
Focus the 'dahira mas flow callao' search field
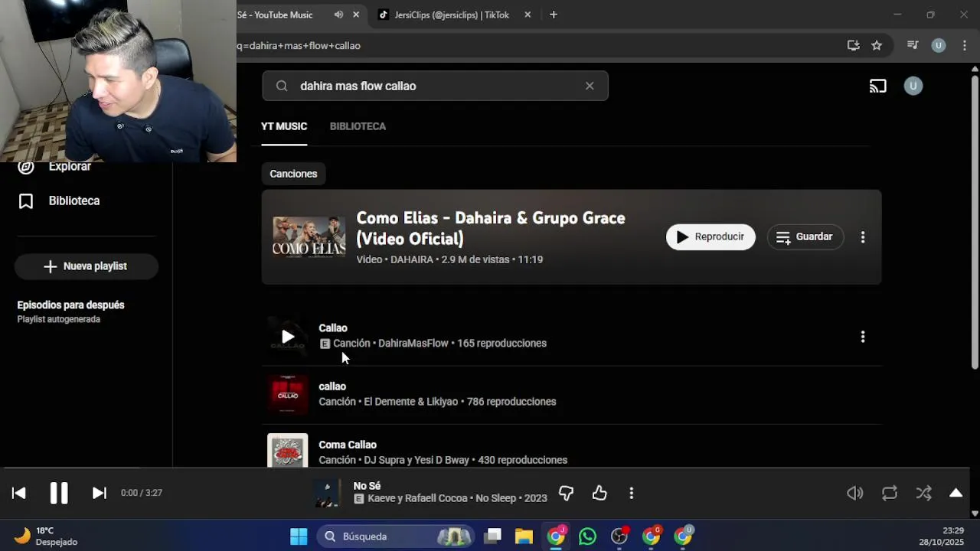pyautogui.click(x=435, y=86)
